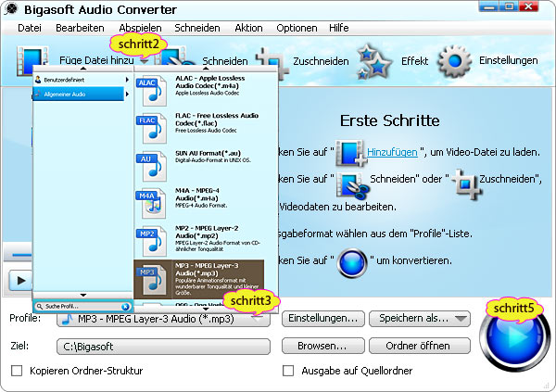Click the Browsen... button
The image size is (556, 392).
click(323, 346)
